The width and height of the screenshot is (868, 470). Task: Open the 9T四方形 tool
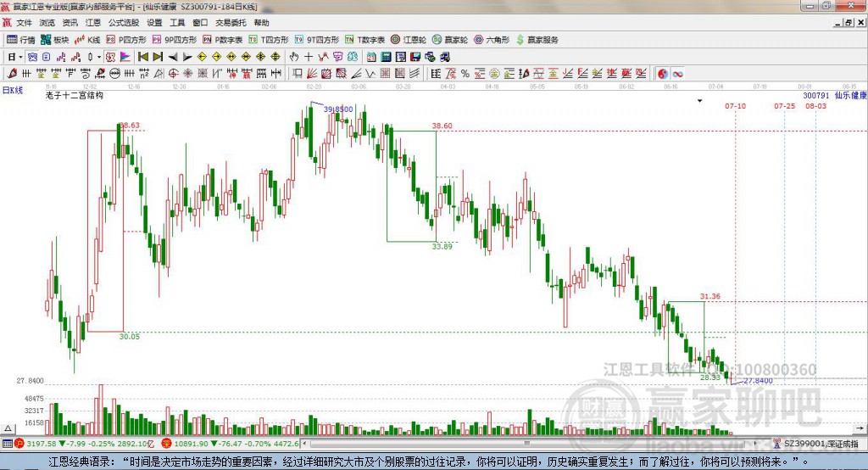[317, 40]
